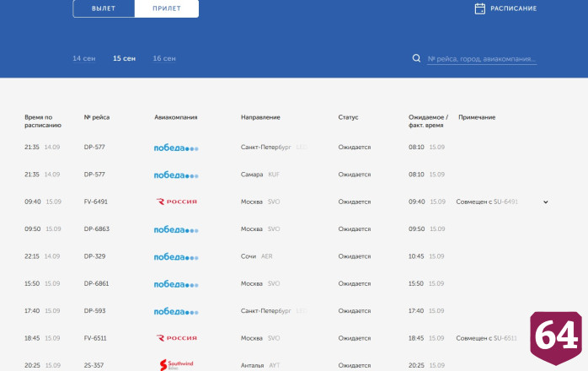Click the Примечание column header
Viewport: 588px width, 371px height.
coord(477,117)
